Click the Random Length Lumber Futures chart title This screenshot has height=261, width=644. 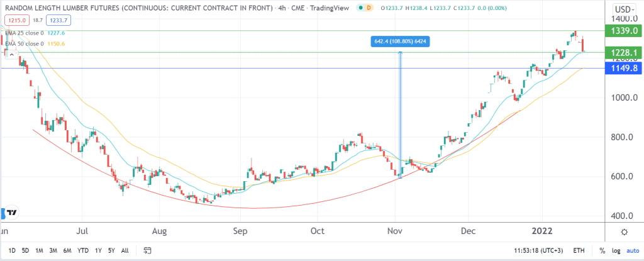point(139,8)
